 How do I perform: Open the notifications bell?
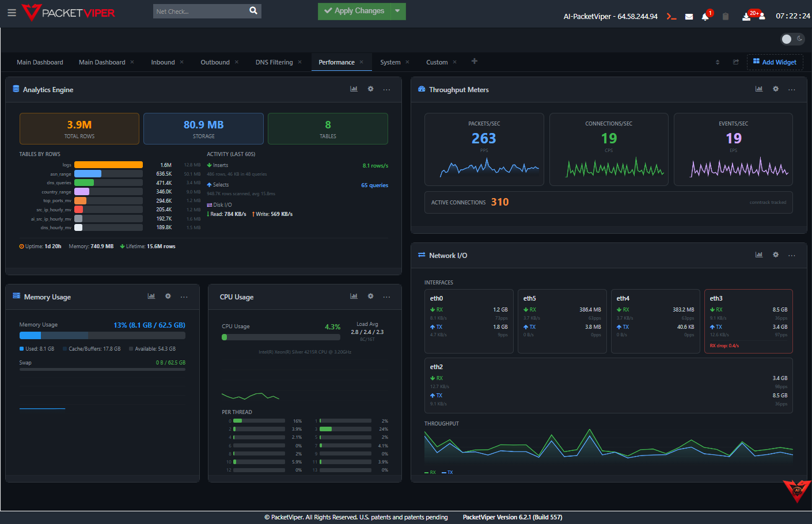coord(705,17)
